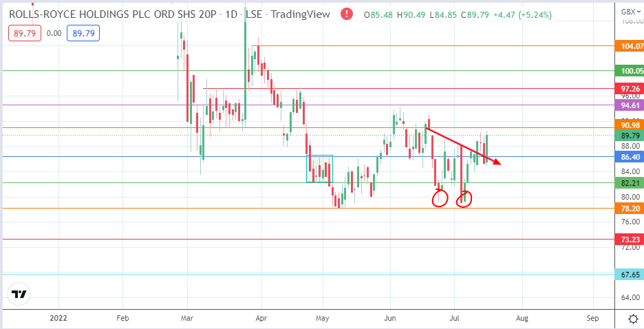Viewport: 644px width, 329px height.
Task: Select the 89.79 current price label
Action: (630, 135)
